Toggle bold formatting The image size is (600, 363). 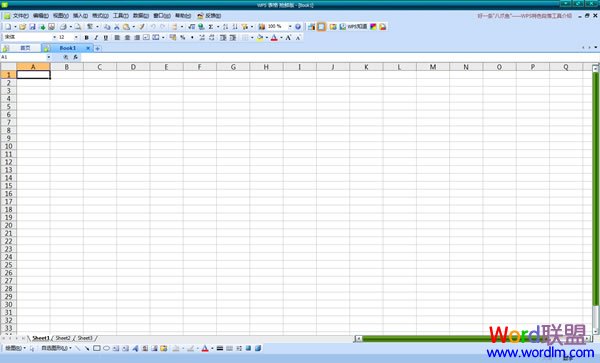tap(86, 37)
